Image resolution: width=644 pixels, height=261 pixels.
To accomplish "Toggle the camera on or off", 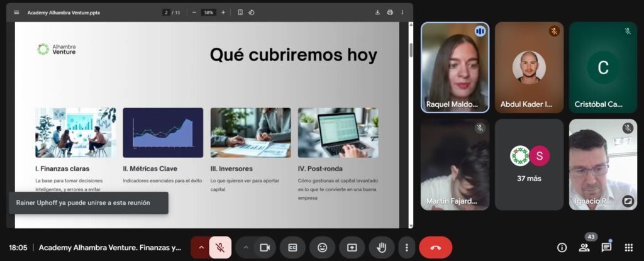I will (x=265, y=248).
